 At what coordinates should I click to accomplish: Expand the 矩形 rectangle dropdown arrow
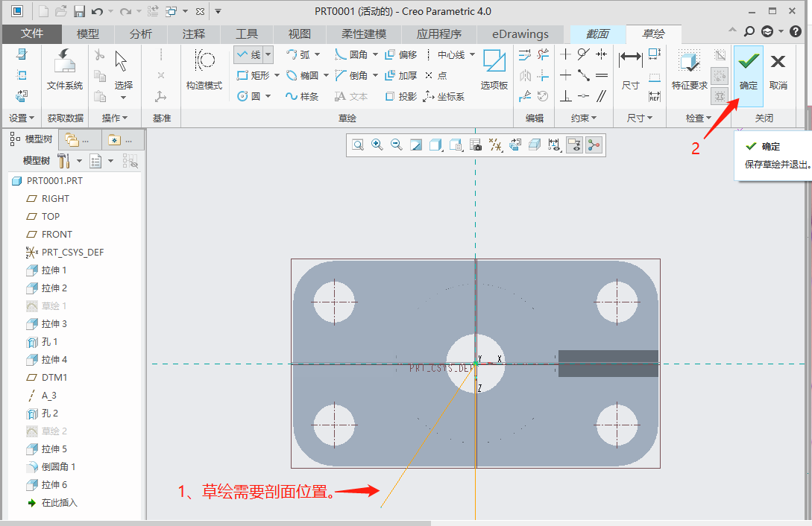tap(277, 75)
